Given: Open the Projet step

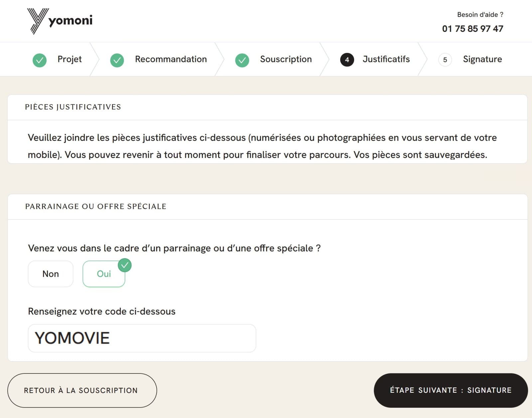Looking at the screenshot, I should (x=69, y=59).
